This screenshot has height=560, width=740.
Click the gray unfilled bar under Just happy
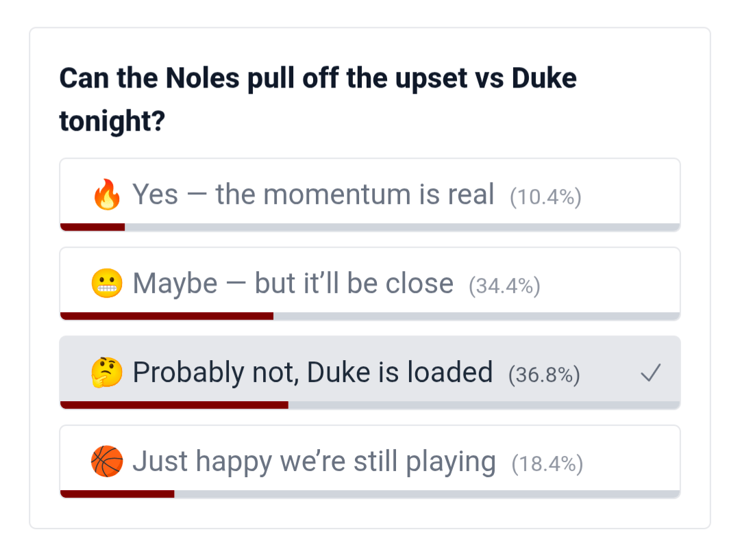pos(427,494)
